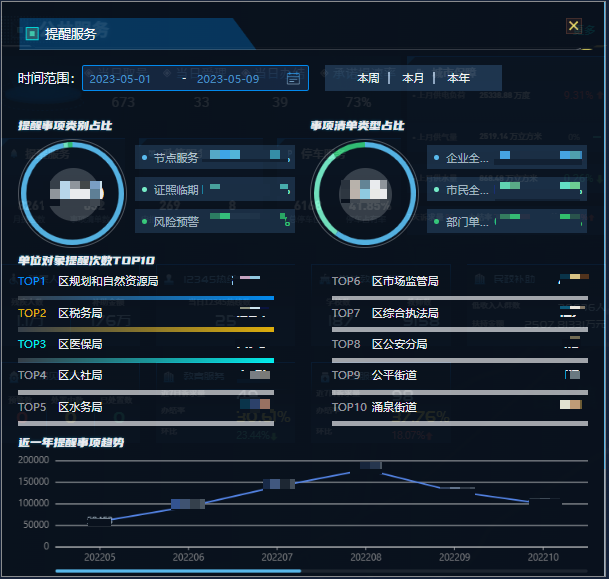Viewport: 609px width, 579px height.
Task: Select the 本周 time filter
Action: tap(368, 78)
